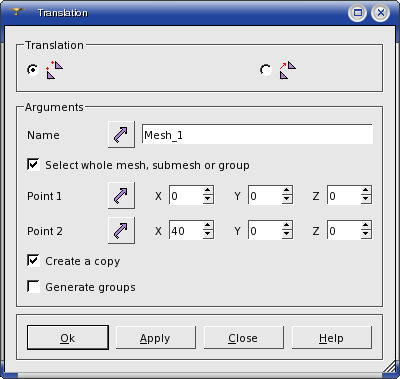Viewport: 400px width, 379px height.
Task: Click the Apply button
Action: point(156,338)
